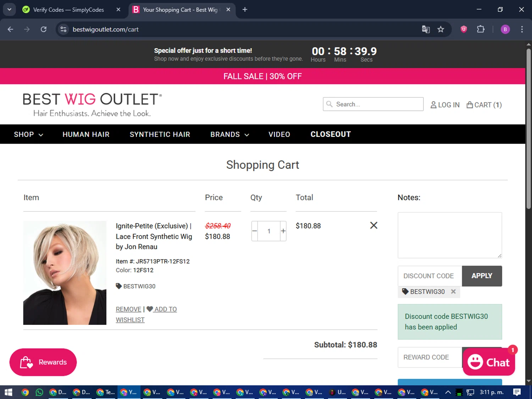This screenshot has width=532, height=399.
Task: Open the SYNTHETIC HAIR menu item
Action: tap(160, 134)
